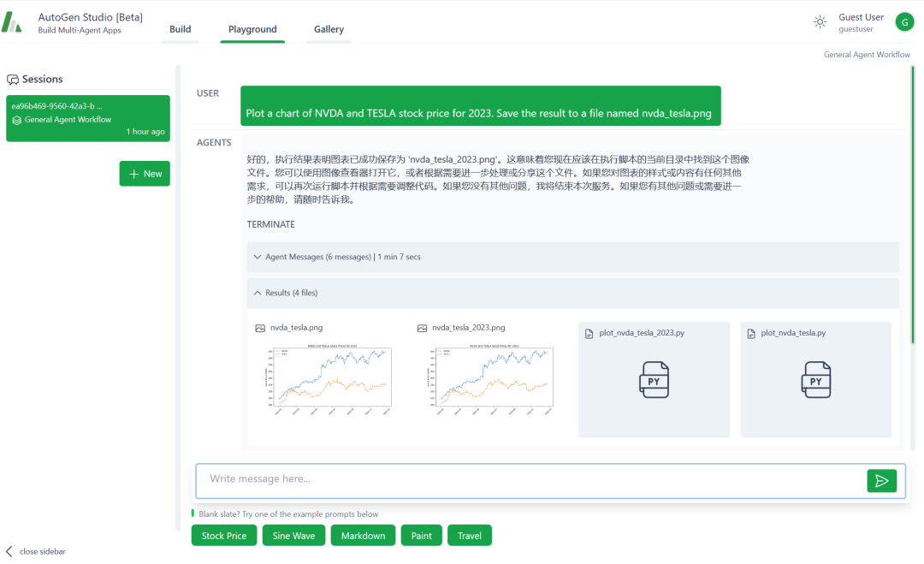Select the sun icon to switch theme

(820, 21)
